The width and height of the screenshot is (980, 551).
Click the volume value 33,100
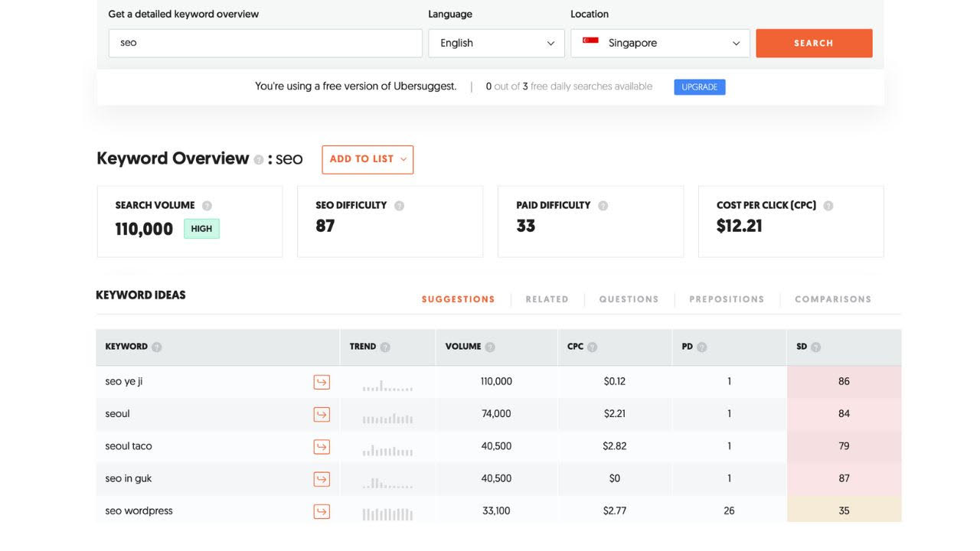(x=496, y=511)
